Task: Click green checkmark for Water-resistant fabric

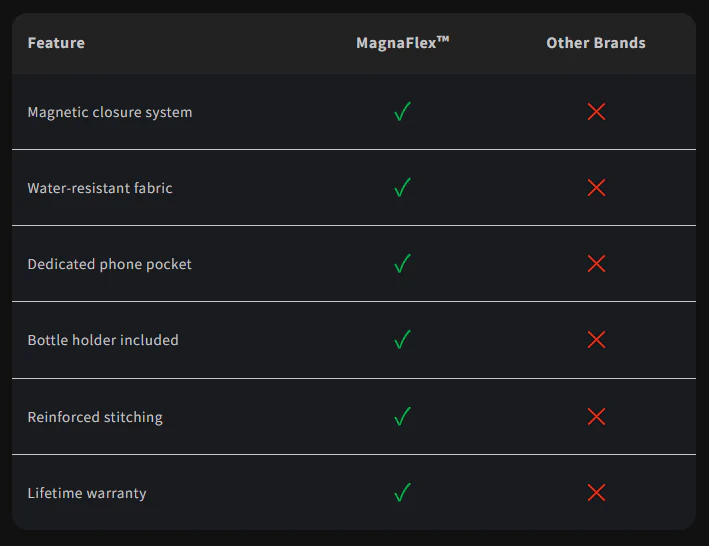Action: tap(402, 188)
